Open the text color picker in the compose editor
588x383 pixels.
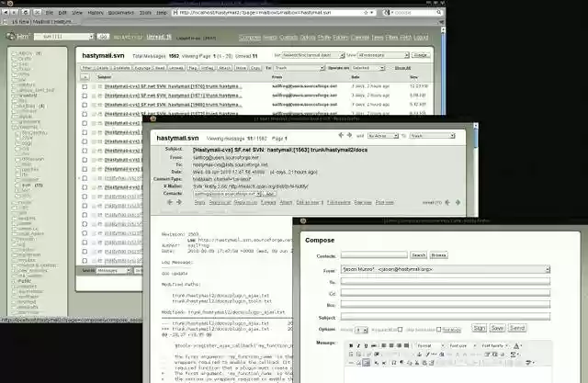click(517, 345)
